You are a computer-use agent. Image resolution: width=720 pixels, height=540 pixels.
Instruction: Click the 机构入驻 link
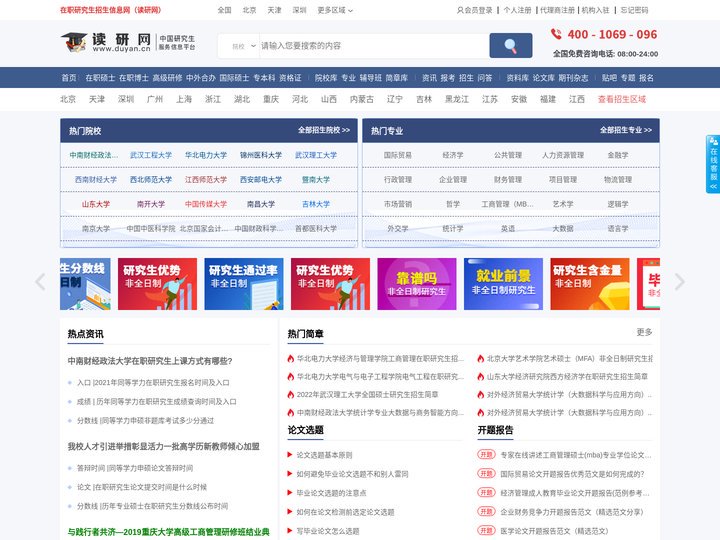pos(596,10)
